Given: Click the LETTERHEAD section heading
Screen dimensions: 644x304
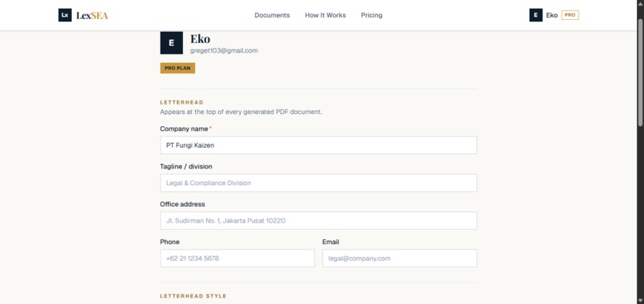Looking at the screenshot, I should 181,103.
